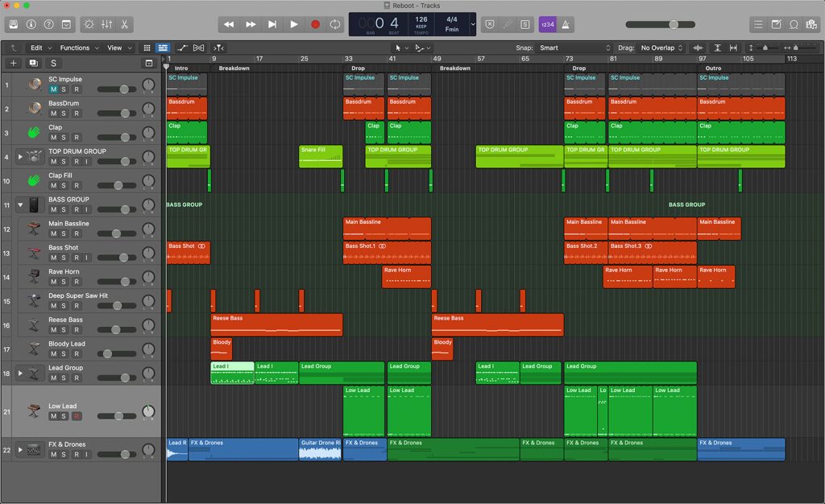
Task: Toggle the 1234 count-in icon
Action: [x=547, y=24]
